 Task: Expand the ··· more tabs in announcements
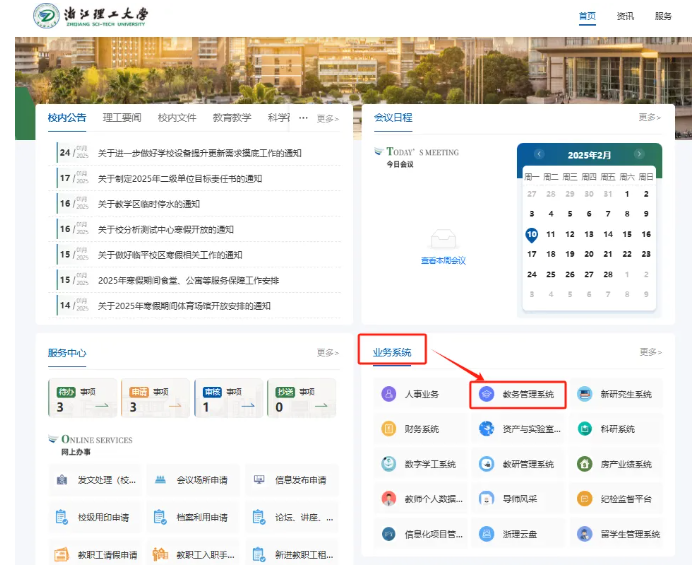303,118
